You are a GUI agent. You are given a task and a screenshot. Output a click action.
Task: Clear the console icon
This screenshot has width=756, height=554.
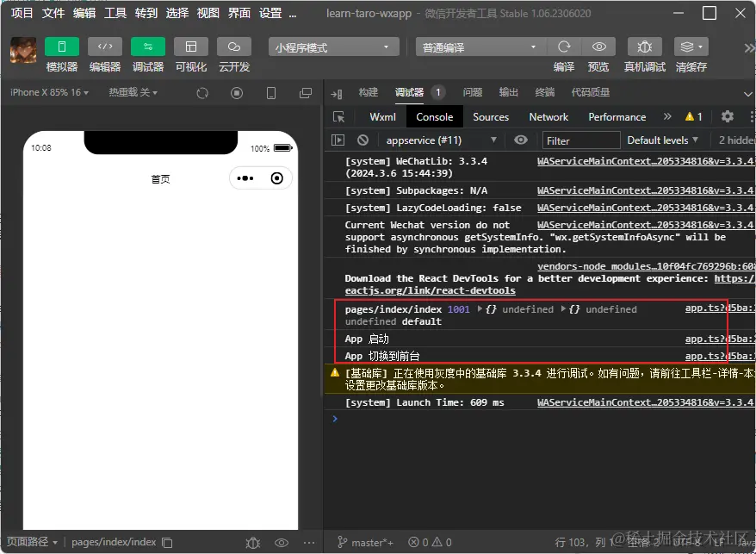[363, 140]
